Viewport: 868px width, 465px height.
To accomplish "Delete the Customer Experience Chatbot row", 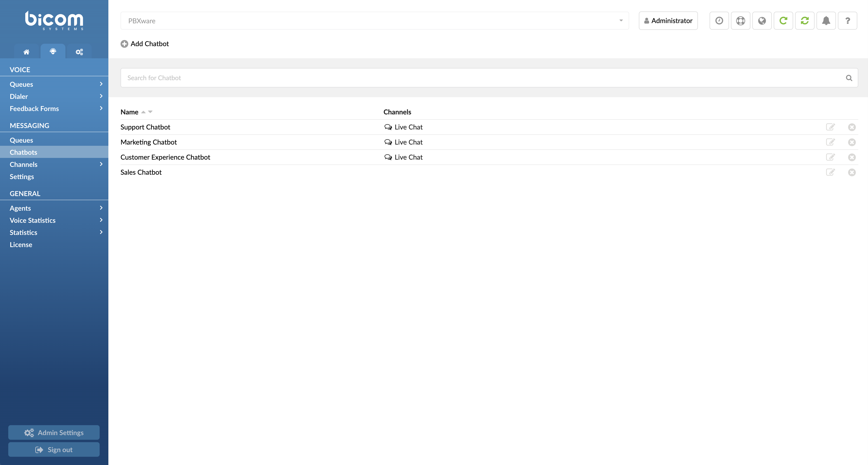I will pyautogui.click(x=852, y=157).
